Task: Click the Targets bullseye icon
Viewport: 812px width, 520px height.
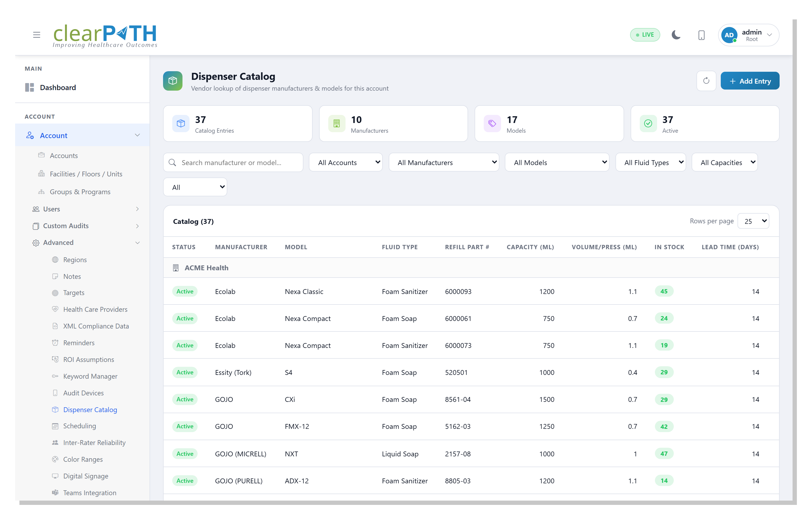Action: click(55, 293)
